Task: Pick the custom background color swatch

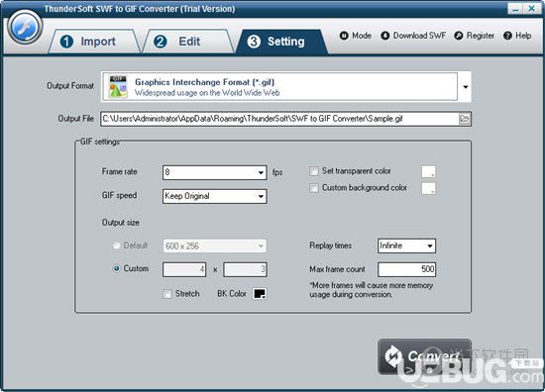Action: [x=428, y=188]
